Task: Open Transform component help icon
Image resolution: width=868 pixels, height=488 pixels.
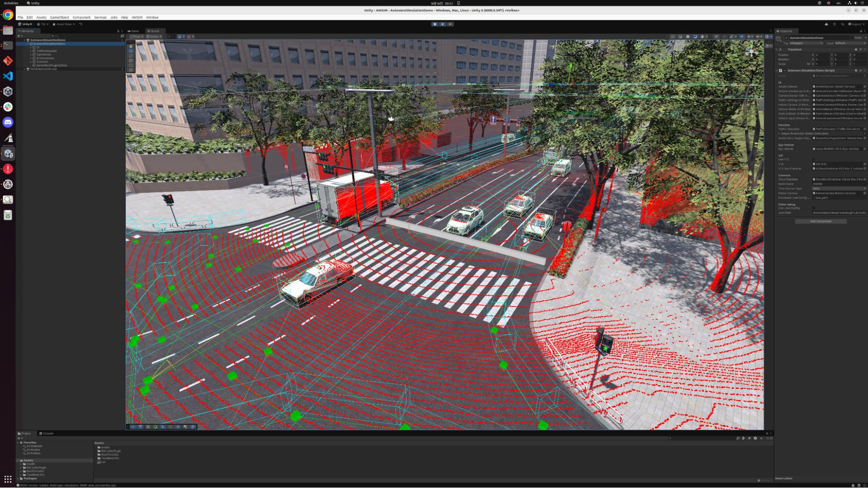Action: point(856,49)
